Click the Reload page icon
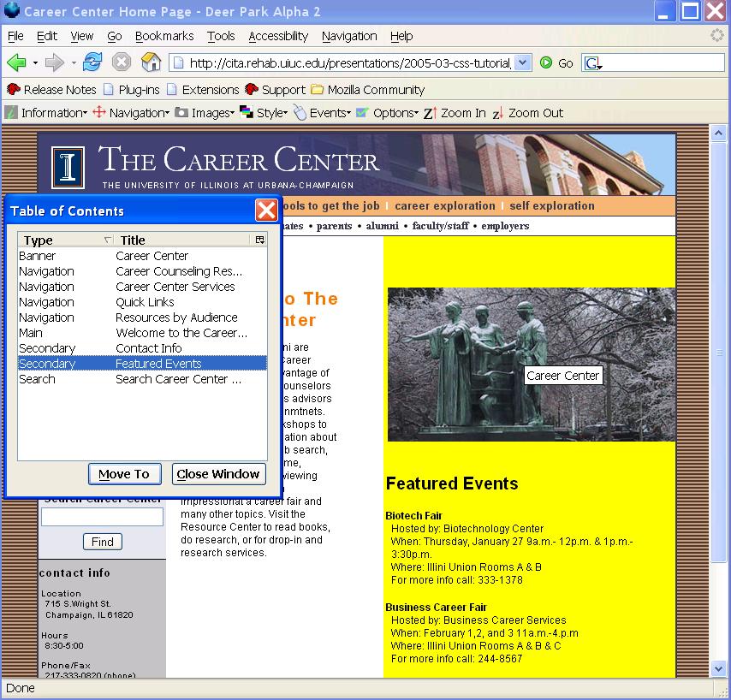The height and width of the screenshot is (700, 731). coord(92,62)
